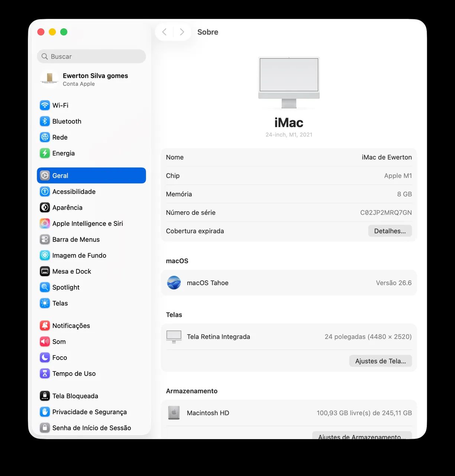The height and width of the screenshot is (476, 455).
Task: Click the Rede globe icon
Action: pos(45,137)
